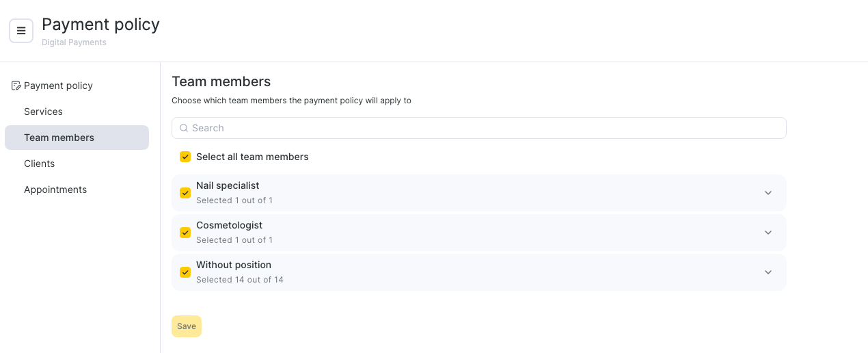Expand the Without position group chevron
868x353 pixels.
click(768, 272)
